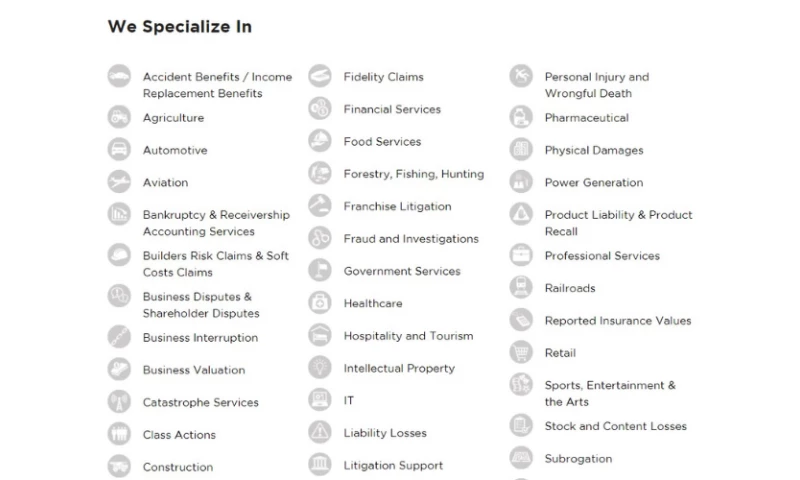This screenshot has height=480, width=800.
Task: Click the car icon beside Automotive
Action: point(119,150)
